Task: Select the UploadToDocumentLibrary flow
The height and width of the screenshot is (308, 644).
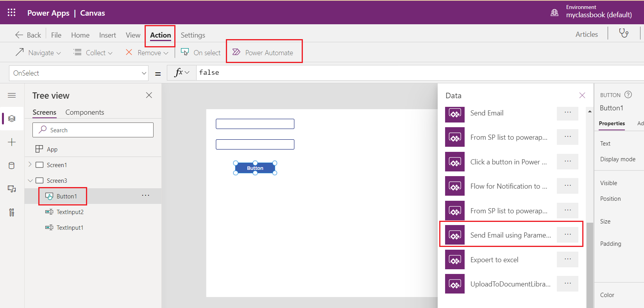Action: (x=510, y=284)
